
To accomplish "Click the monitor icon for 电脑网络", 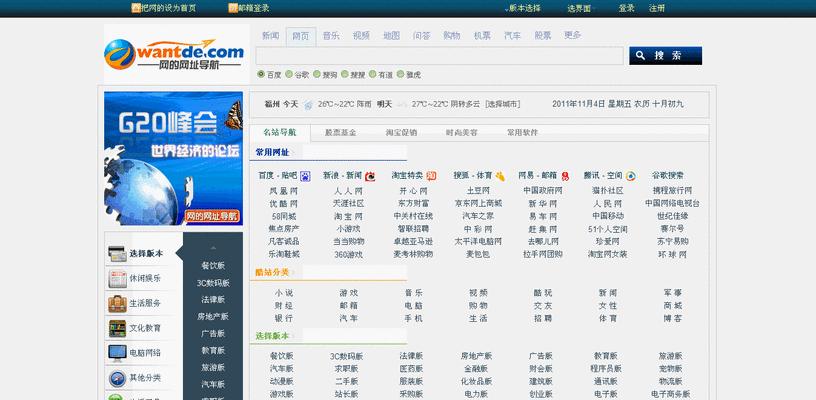I will pos(117,353).
